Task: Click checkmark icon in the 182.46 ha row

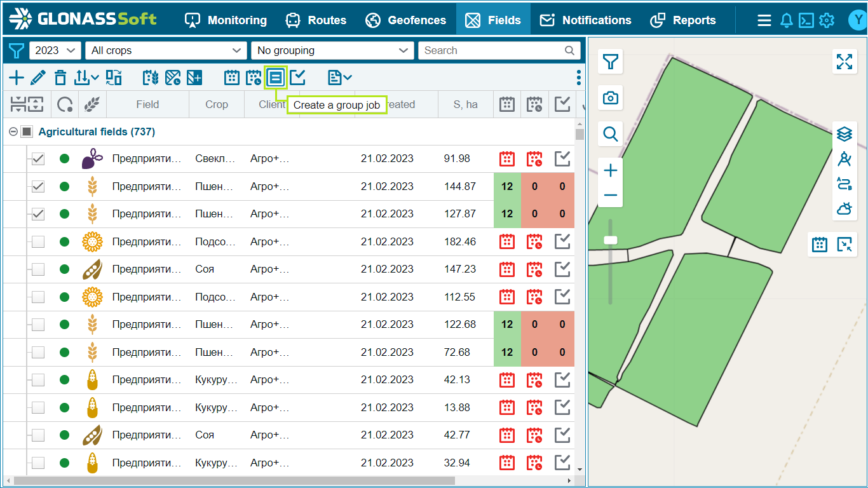Action: tap(562, 241)
